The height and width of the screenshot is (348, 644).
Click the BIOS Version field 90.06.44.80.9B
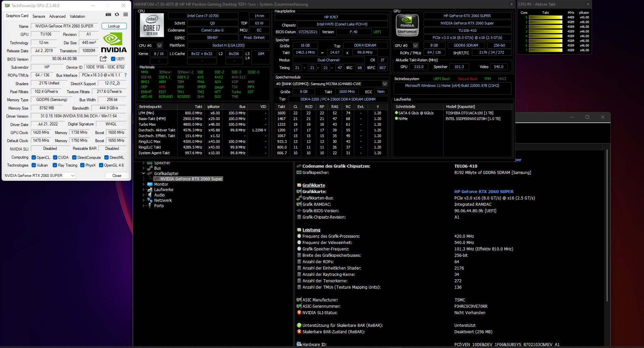64,59
